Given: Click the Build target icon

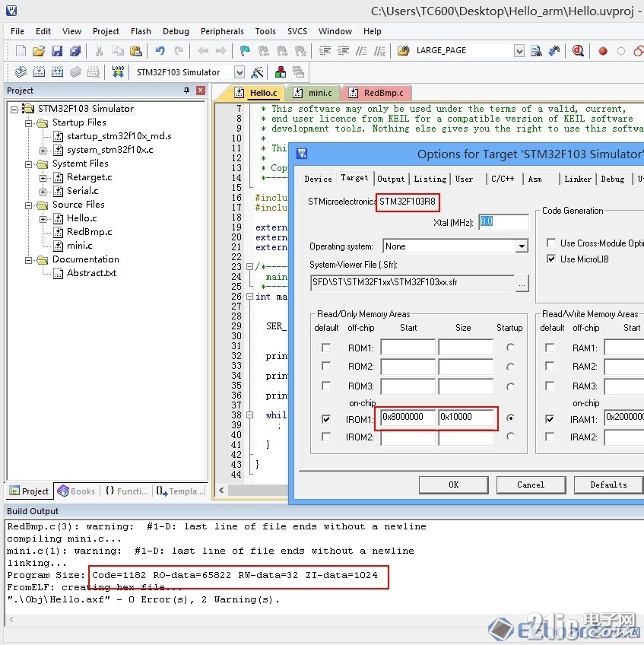Looking at the screenshot, I should [39, 72].
